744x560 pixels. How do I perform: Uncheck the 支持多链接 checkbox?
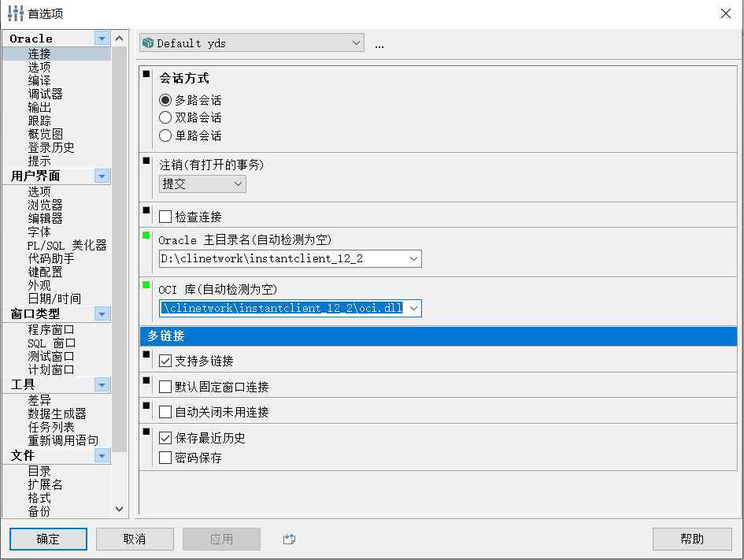pyautogui.click(x=165, y=361)
